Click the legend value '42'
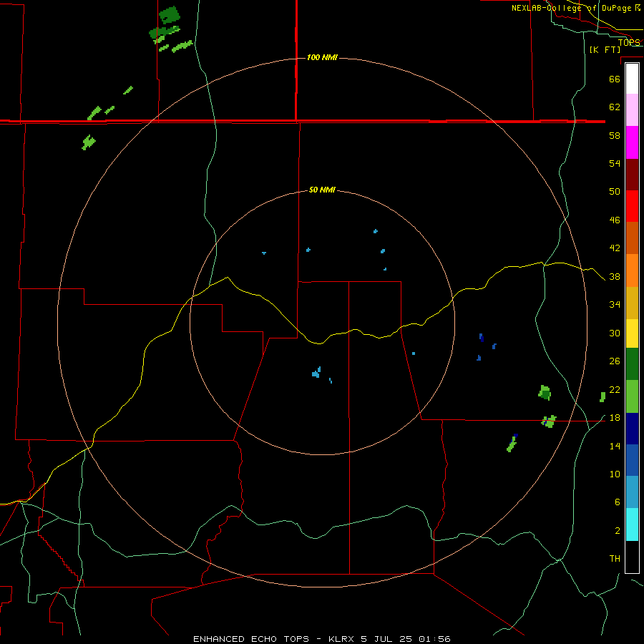This screenshot has height=644, width=644. coord(615,248)
